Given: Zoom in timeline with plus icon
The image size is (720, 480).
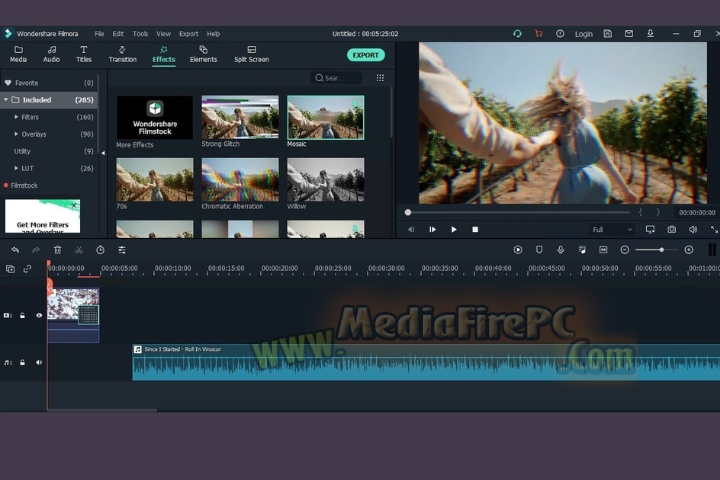Looking at the screenshot, I should point(689,250).
